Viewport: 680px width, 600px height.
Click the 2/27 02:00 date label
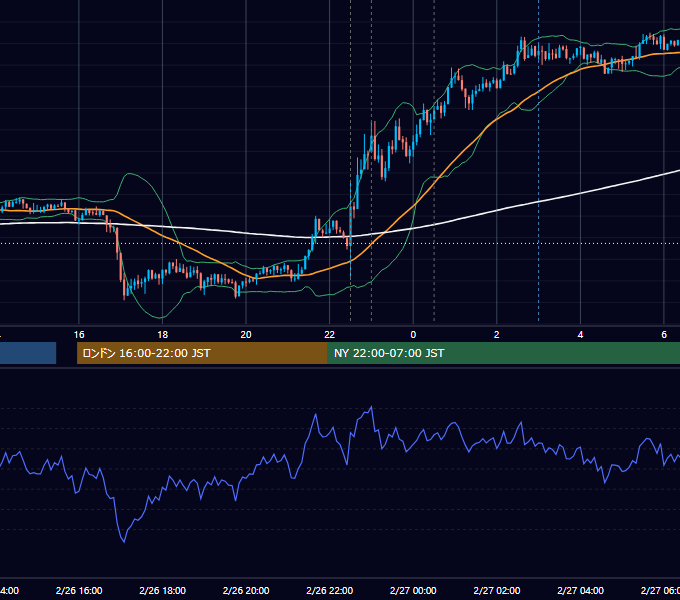pos(497,590)
